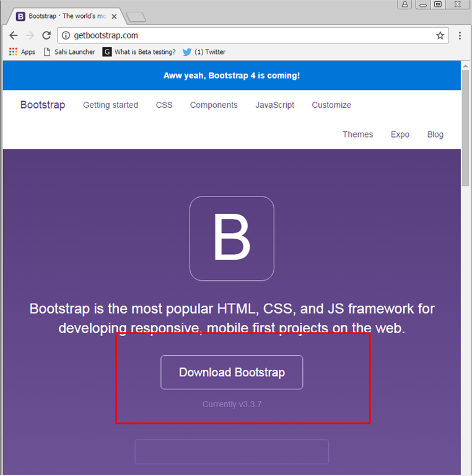
Task: Open the Sahi Launcher bookmark
Action: tap(69, 52)
